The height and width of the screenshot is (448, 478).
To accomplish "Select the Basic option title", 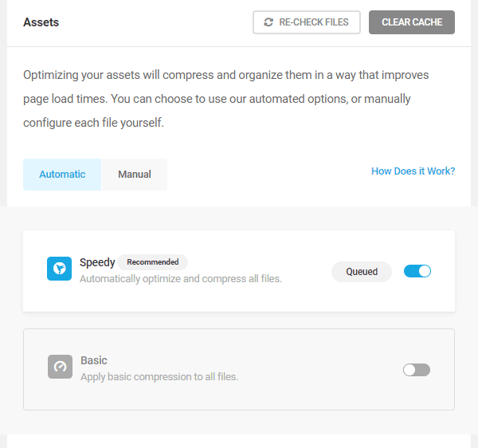I will pyautogui.click(x=94, y=360).
